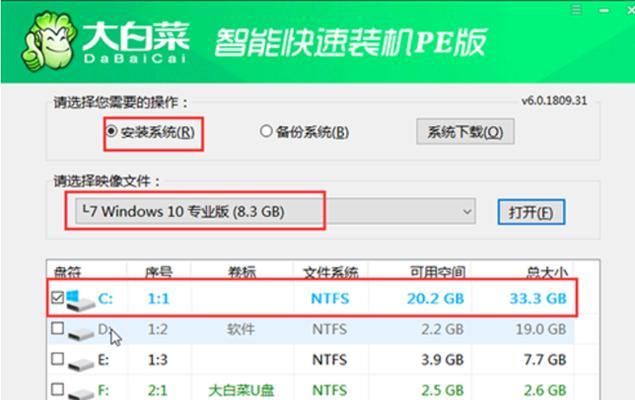Screen dimensions: 635x400
Task: Uncheck the C: drive checkbox
Action: coord(58,298)
